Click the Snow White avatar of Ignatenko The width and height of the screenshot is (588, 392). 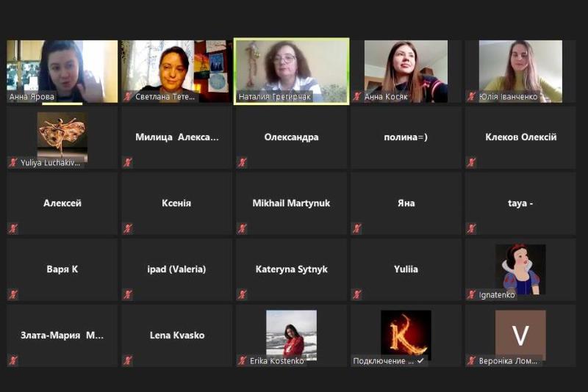pyautogui.click(x=520, y=269)
